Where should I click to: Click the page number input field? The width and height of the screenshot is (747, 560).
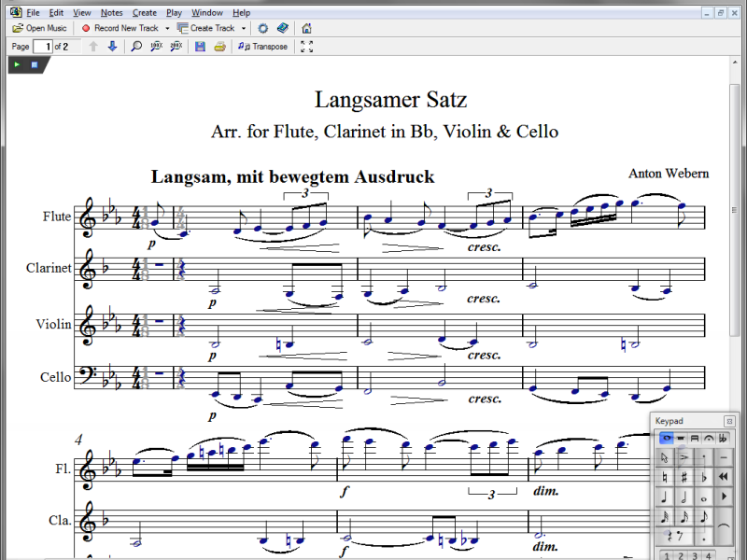pyautogui.click(x=43, y=47)
